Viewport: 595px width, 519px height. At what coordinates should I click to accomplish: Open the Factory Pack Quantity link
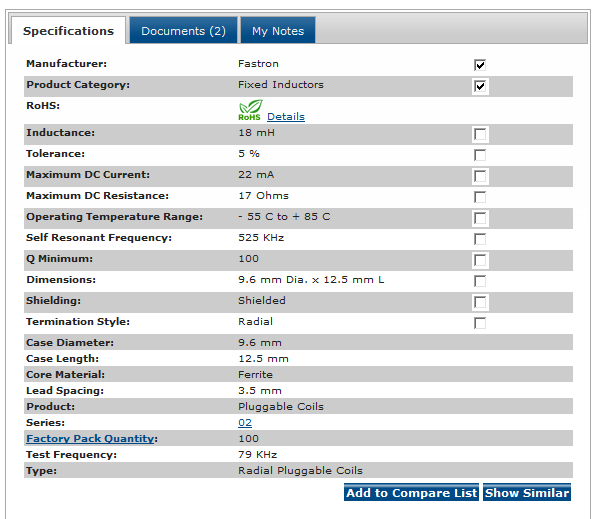[90, 439]
